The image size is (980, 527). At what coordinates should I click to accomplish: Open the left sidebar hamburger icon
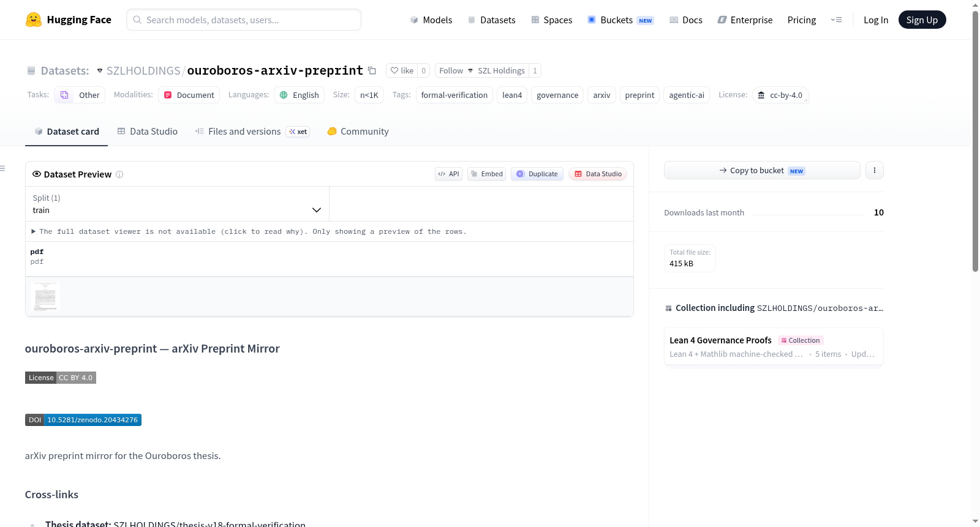click(x=2, y=168)
